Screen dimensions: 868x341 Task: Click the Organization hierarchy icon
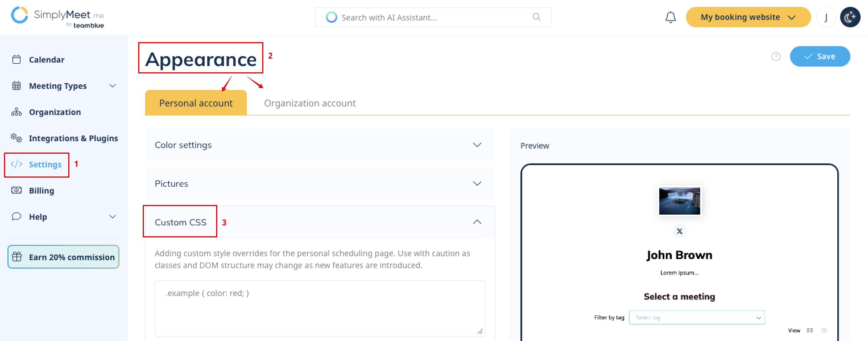point(16,112)
